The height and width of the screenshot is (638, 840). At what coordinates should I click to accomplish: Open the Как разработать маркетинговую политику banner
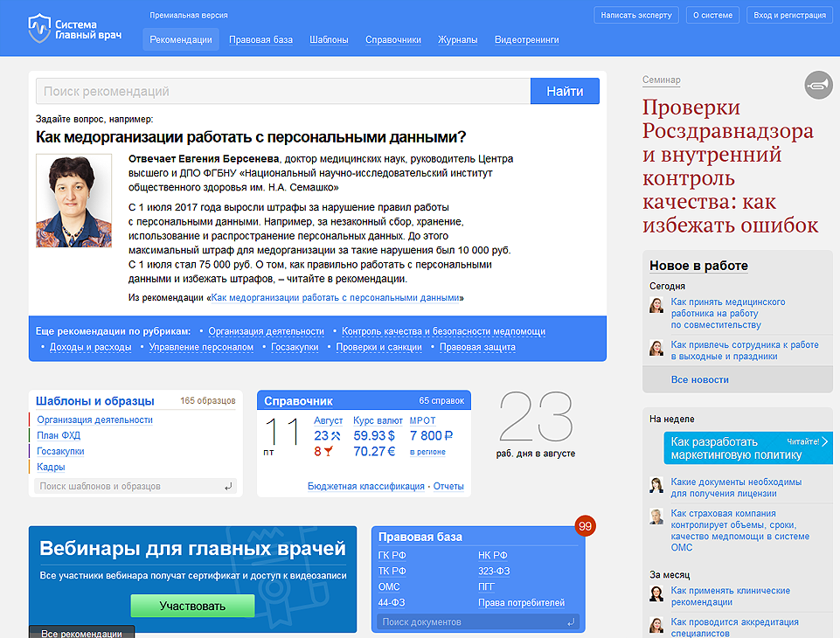click(x=748, y=447)
